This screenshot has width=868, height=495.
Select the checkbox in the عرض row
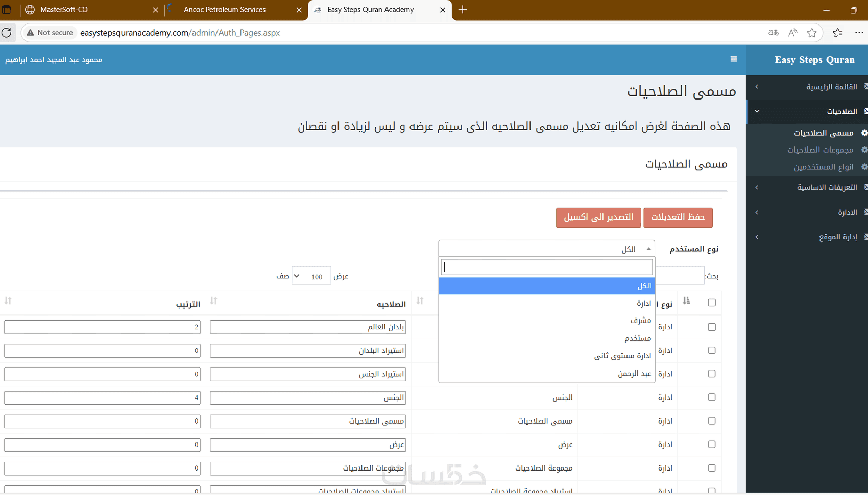click(712, 444)
